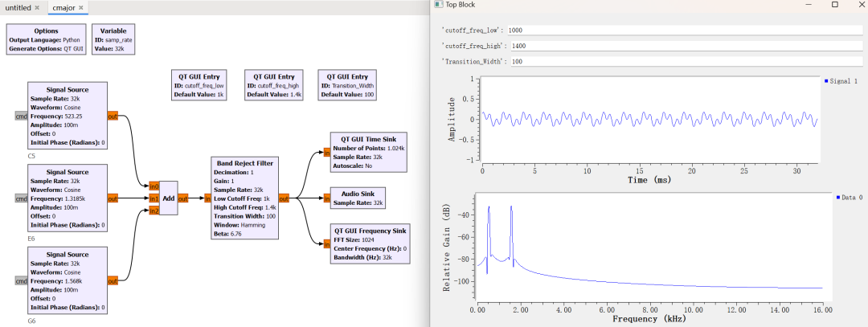Click the time-domain waveform plot

[650, 119]
